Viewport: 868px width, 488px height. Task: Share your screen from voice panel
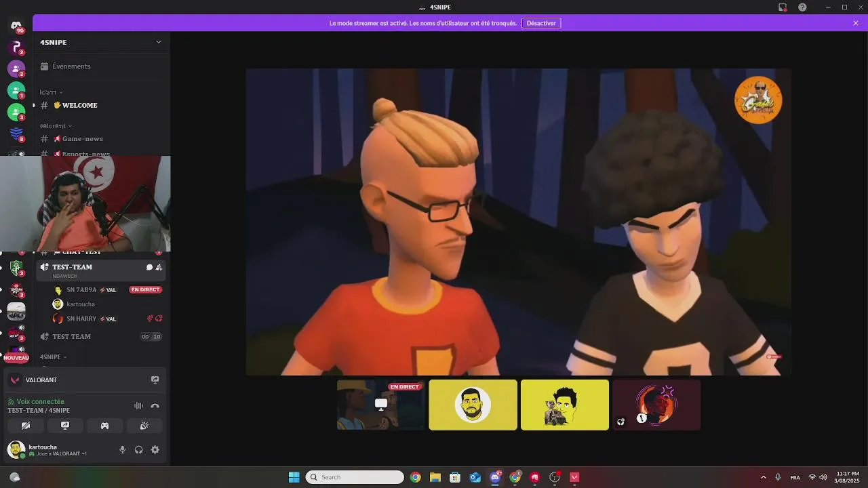pyautogui.click(x=65, y=426)
